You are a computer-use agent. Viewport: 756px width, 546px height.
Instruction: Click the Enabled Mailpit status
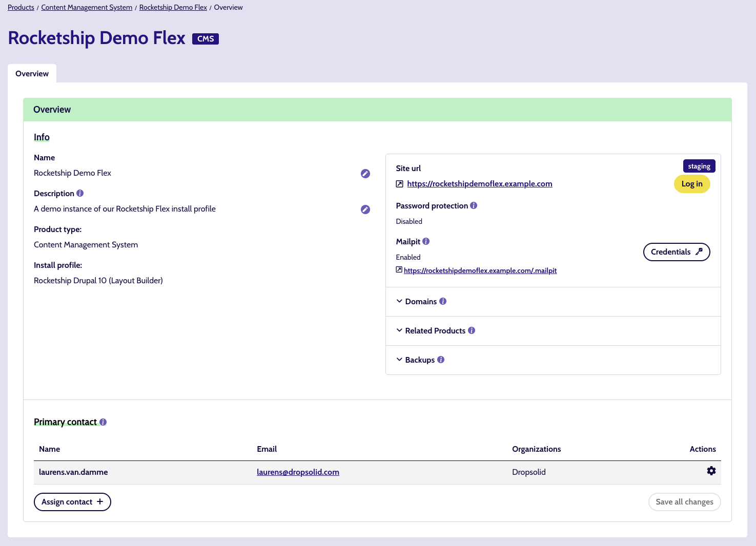[408, 257]
